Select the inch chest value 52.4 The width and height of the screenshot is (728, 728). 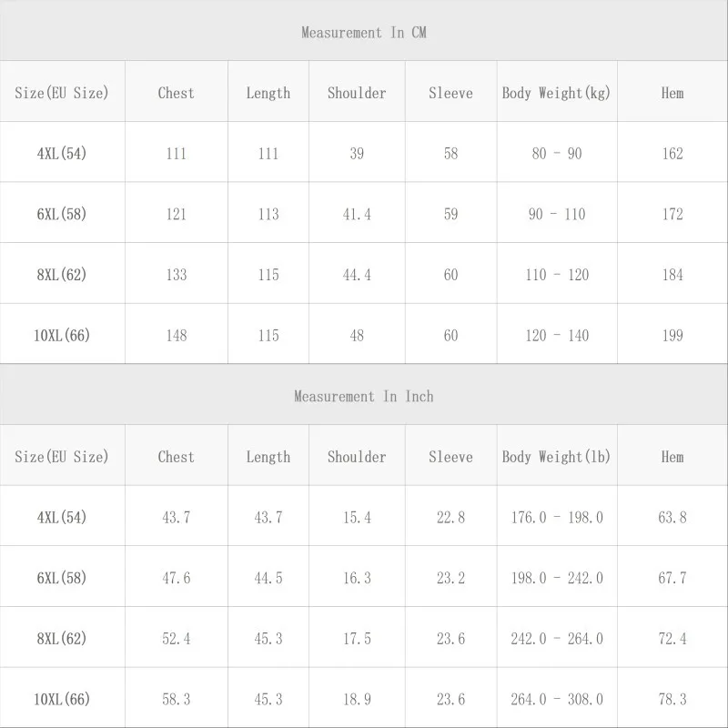point(177,639)
